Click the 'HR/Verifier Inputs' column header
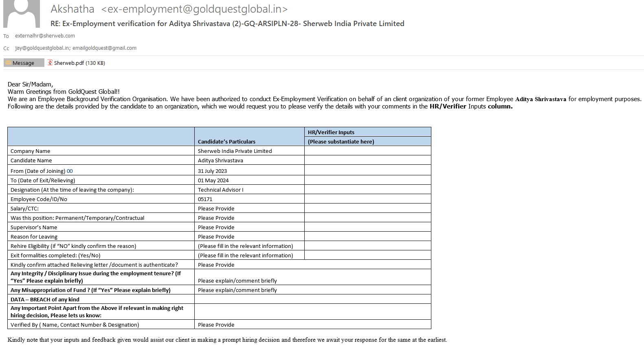This screenshot has height=345, width=644. tap(331, 132)
